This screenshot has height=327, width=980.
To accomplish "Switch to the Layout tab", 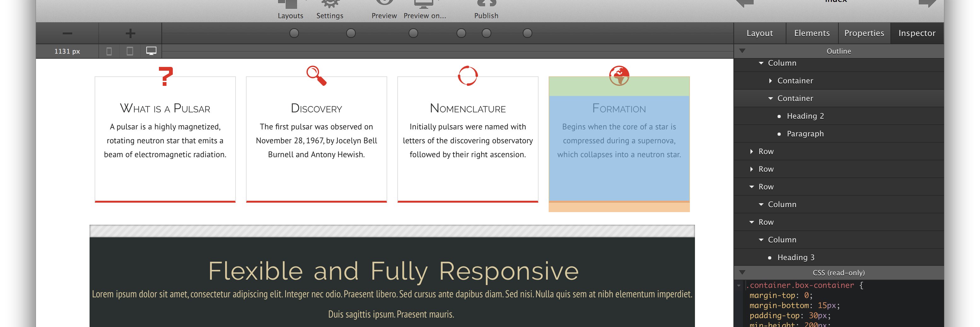I will click(759, 33).
